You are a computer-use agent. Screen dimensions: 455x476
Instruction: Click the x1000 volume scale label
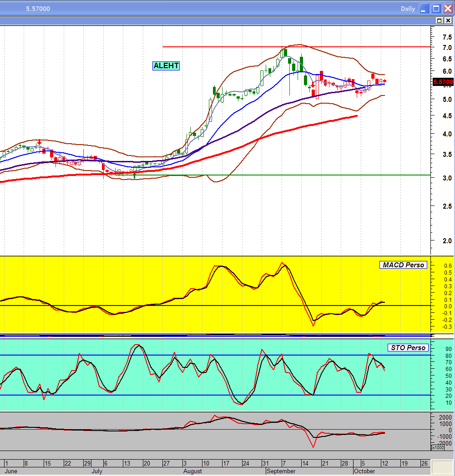438,448
